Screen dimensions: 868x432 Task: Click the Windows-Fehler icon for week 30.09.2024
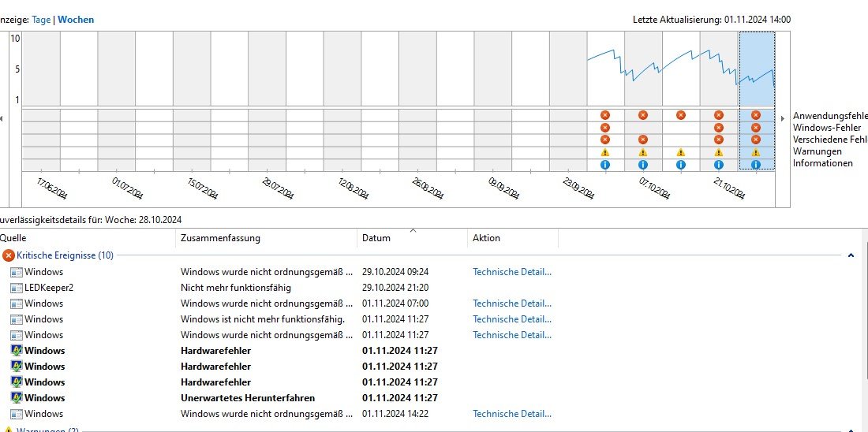(x=605, y=127)
